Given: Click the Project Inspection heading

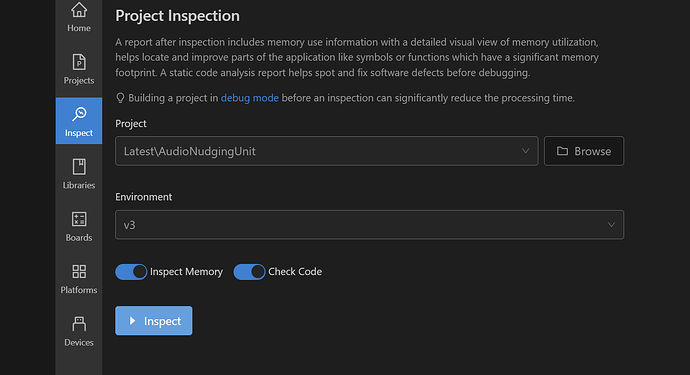Looking at the screenshot, I should (177, 16).
